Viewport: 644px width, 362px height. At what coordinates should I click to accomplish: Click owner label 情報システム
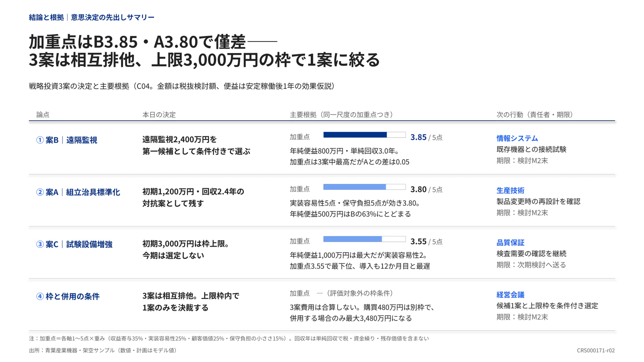[517, 138]
